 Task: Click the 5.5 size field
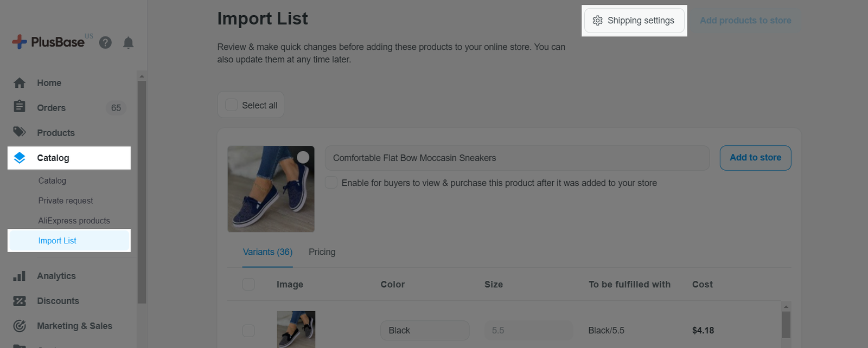pyautogui.click(x=528, y=330)
